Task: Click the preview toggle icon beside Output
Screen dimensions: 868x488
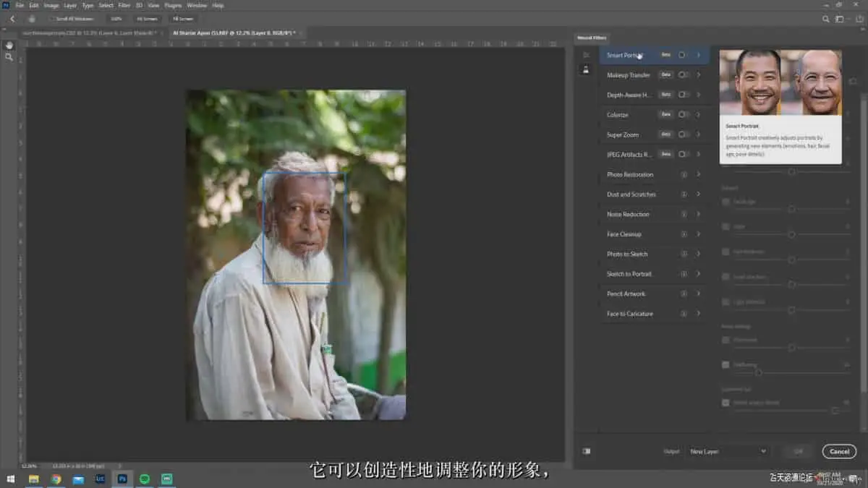Action: 586,451
